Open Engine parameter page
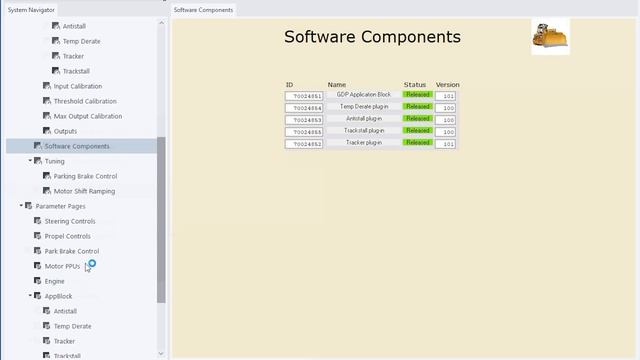The image size is (640, 360). click(x=55, y=281)
